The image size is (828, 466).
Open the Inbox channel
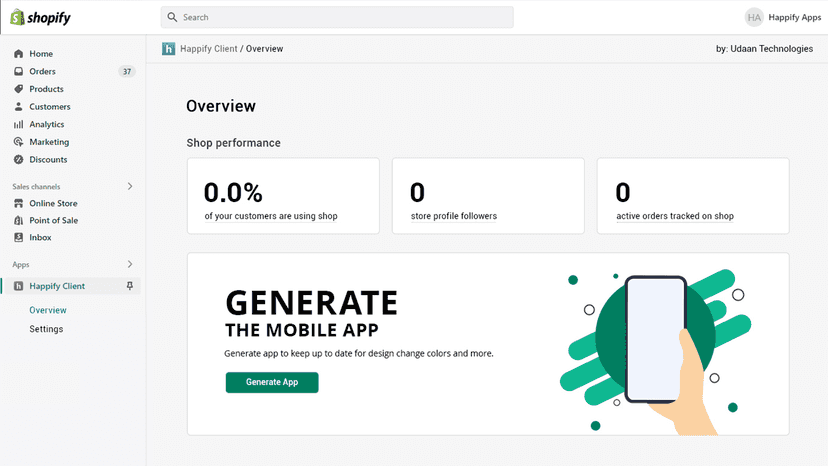click(x=40, y=237)
